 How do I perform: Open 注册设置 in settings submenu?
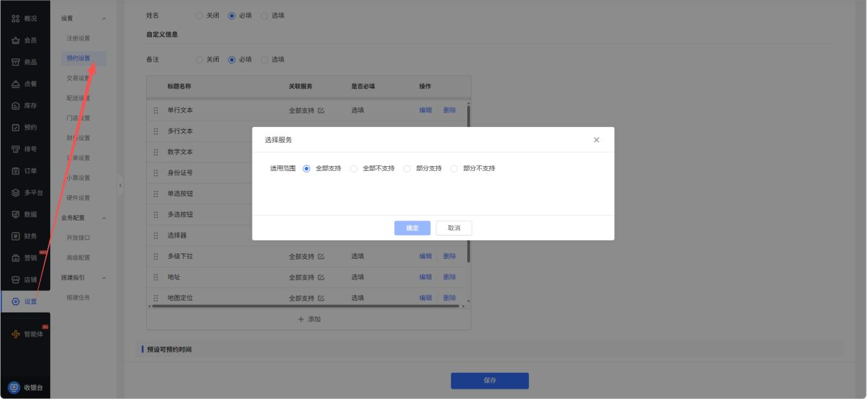pos(78,38)
